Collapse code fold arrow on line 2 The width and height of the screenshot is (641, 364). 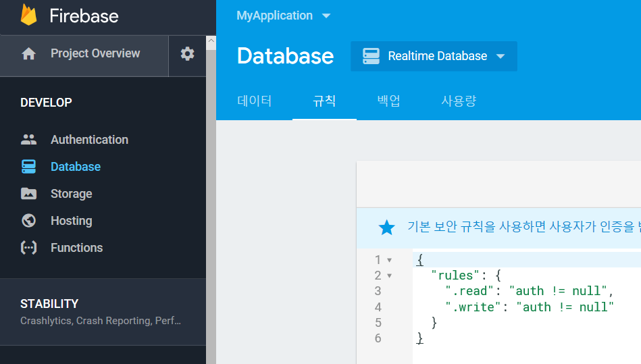click(389, 276)
